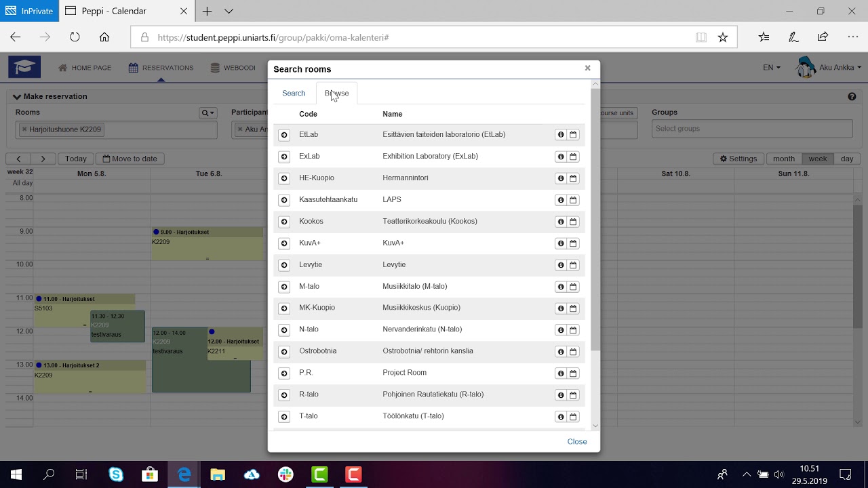Viewport: 868px width, 488px height.
Task: Select the KuvA+ arrow icon
Action: pyautogui.click(x=284, y=243)
